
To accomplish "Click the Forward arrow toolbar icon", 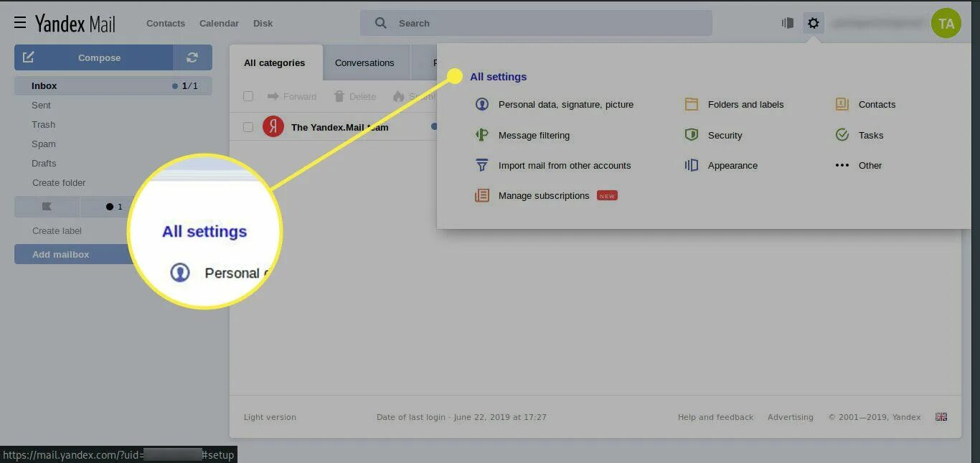I will point(273,96).
